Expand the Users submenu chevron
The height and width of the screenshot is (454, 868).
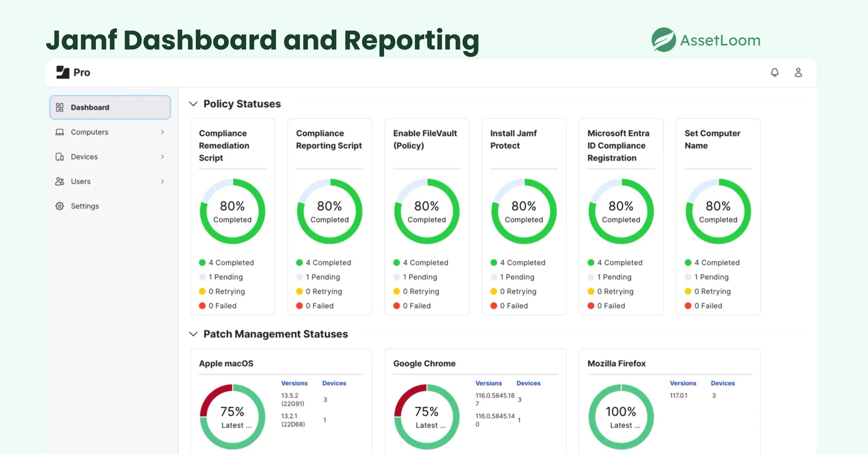tap(162, 182)
